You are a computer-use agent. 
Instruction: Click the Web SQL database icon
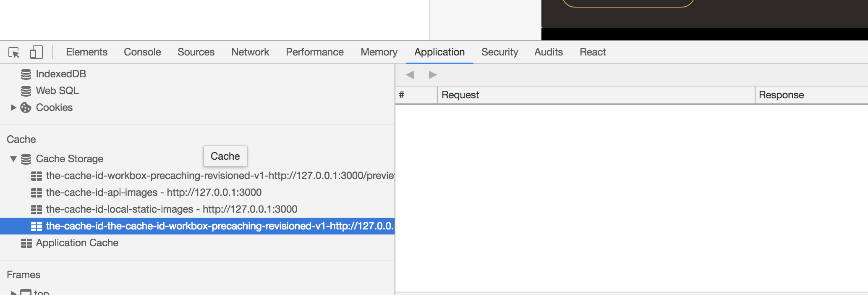(26, 91)
